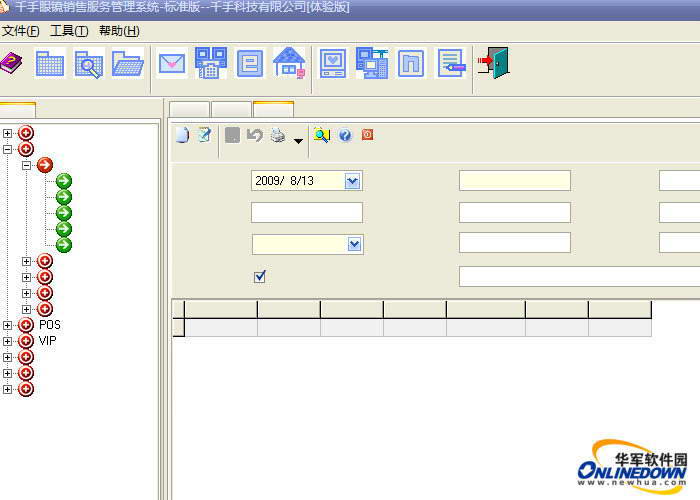The height and width of the screenshot is (500, 700).
Task: Select the POS tree item
Action: [x=50, y=325]
